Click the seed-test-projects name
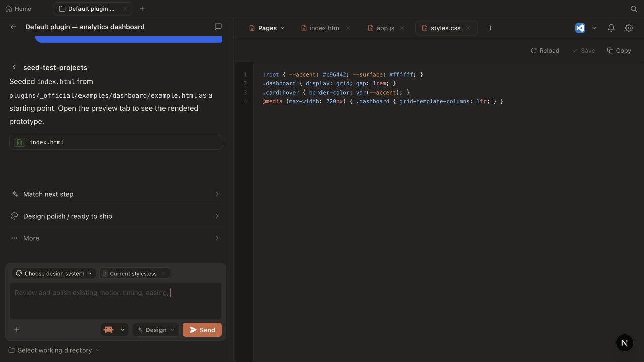 point(55,67)
